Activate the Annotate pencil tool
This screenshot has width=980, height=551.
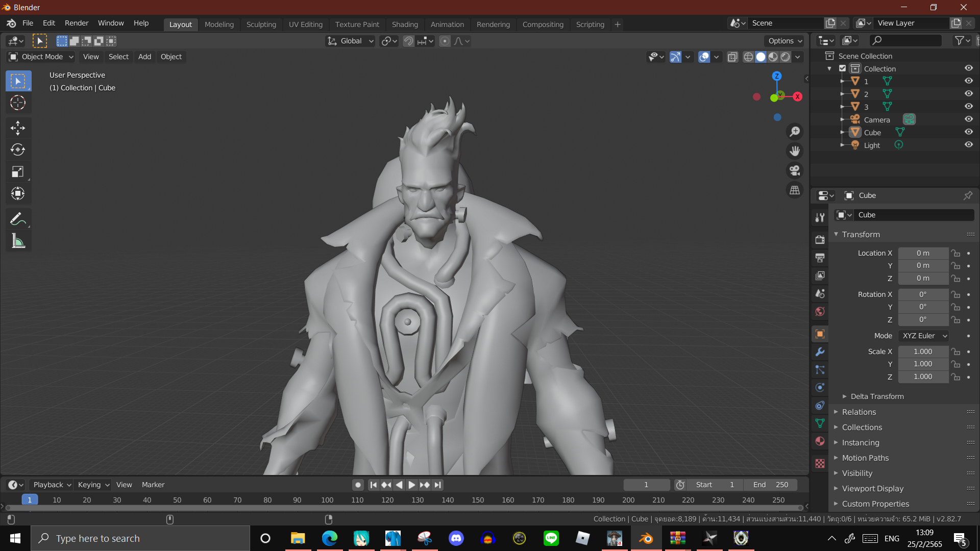(x=18, y=219)
